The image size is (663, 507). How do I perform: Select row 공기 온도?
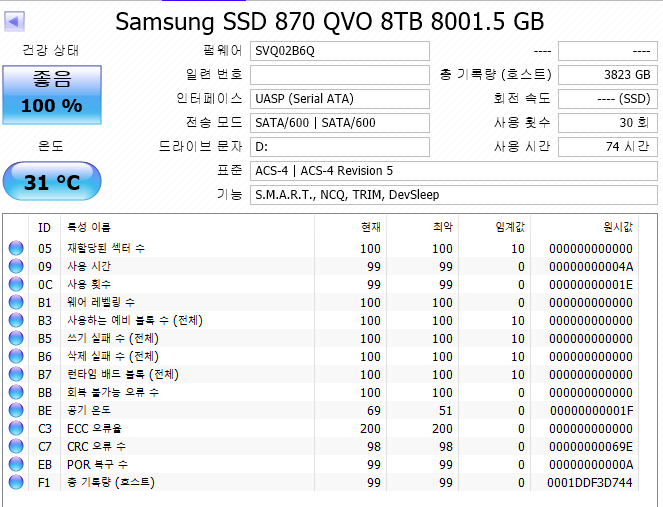pos(321,410)
